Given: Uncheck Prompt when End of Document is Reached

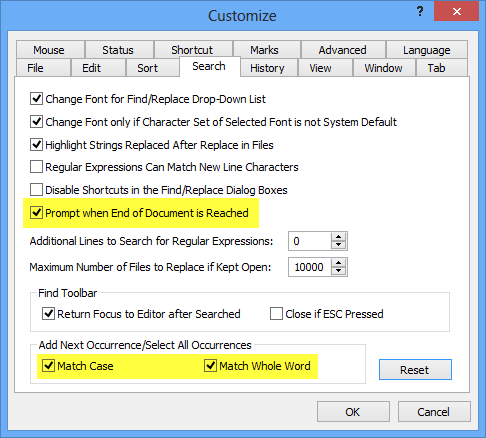Looking at the screenshot, I should click(36, 213).
